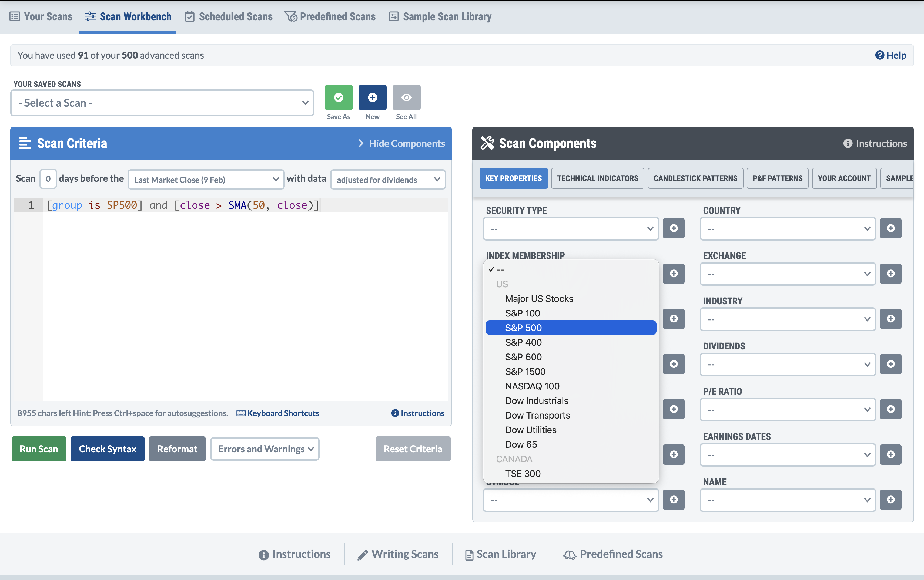Click the plus button beside P/E Ratio
Viewport: 924px width, 580px height.
coord(890,409)
